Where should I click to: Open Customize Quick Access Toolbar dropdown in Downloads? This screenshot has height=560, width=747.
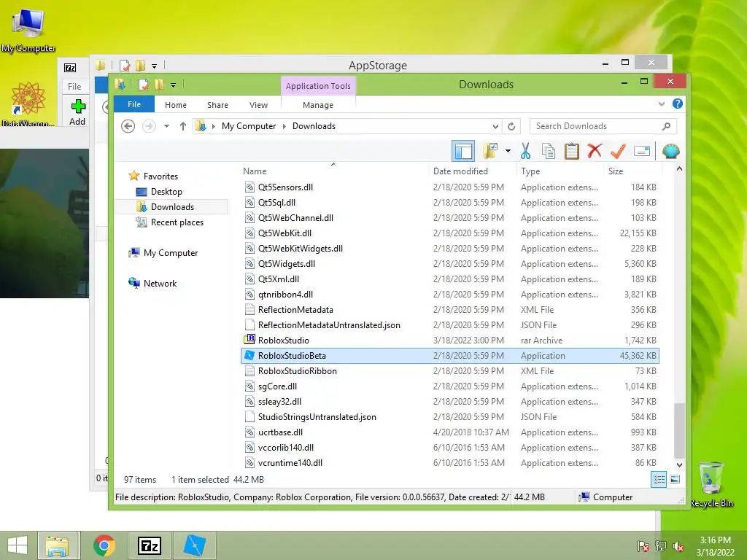coord(174,85)
